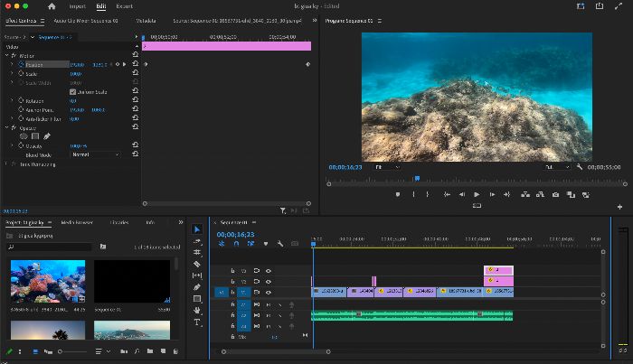Select the coral reef clip thumbnail

click(x=48, y=282)
